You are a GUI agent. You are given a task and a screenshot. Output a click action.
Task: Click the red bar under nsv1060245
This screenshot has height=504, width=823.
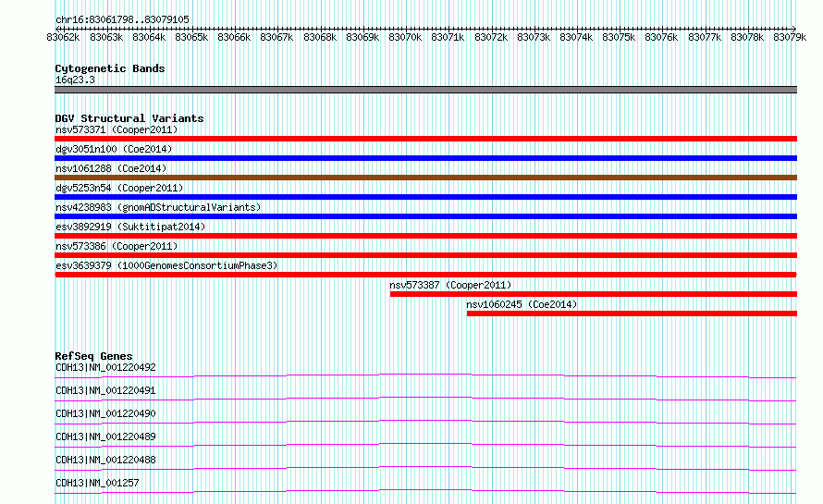[632, 313]
